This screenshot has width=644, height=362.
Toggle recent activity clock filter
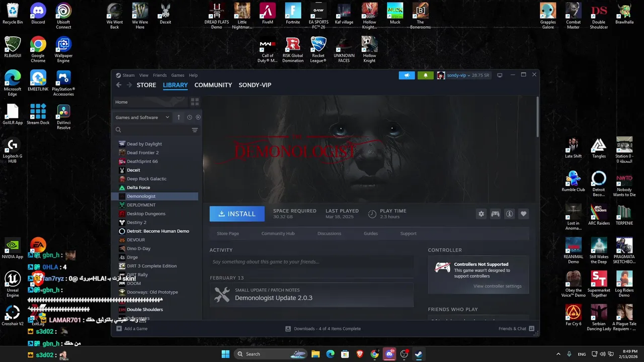(189, 117)
